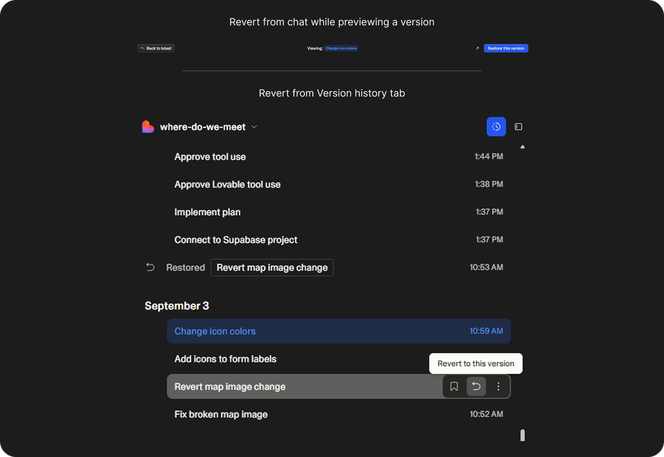The height and width of the screenshot is (457, 664).
Task: Click the Lovable heart logo
Action: pos(148,127)
